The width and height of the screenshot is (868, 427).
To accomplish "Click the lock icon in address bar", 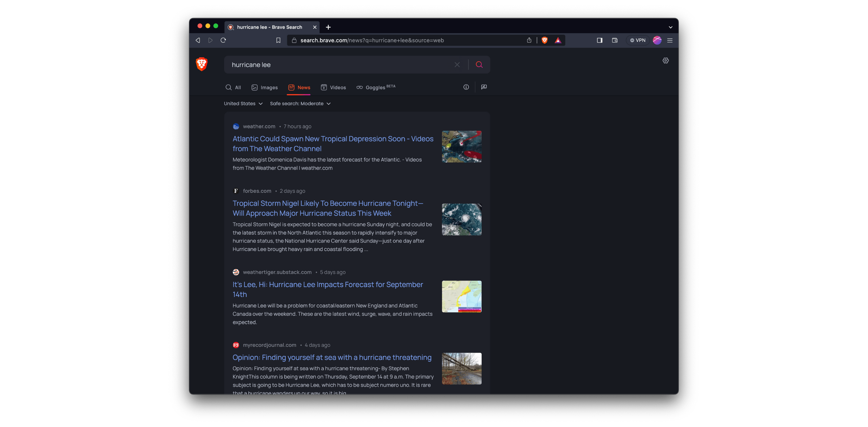I will (294, 40).
